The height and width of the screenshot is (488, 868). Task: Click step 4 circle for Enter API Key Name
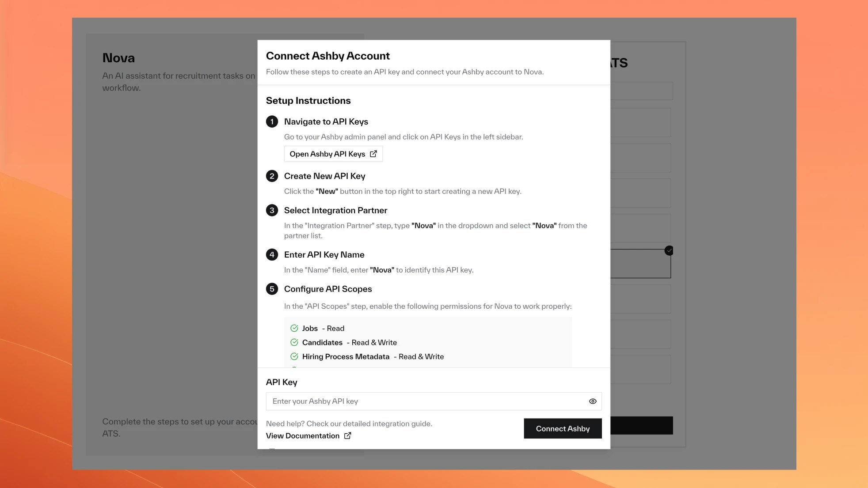click(272, 254)
